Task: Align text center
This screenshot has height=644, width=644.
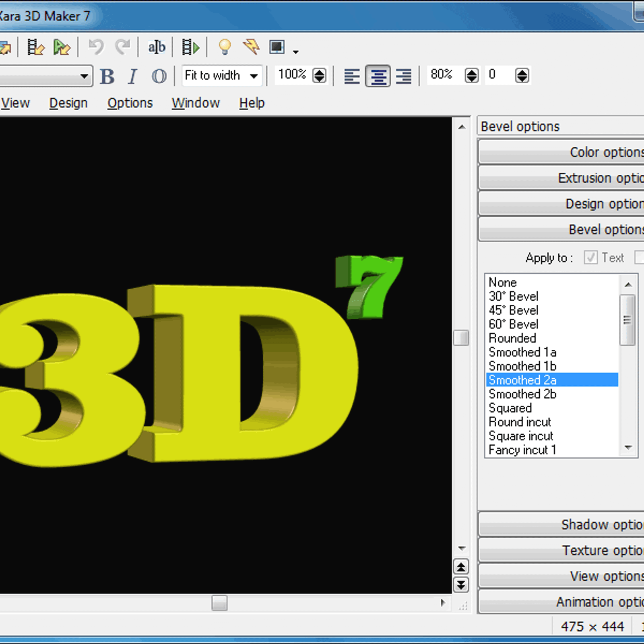Action: (x=378, y=76)
